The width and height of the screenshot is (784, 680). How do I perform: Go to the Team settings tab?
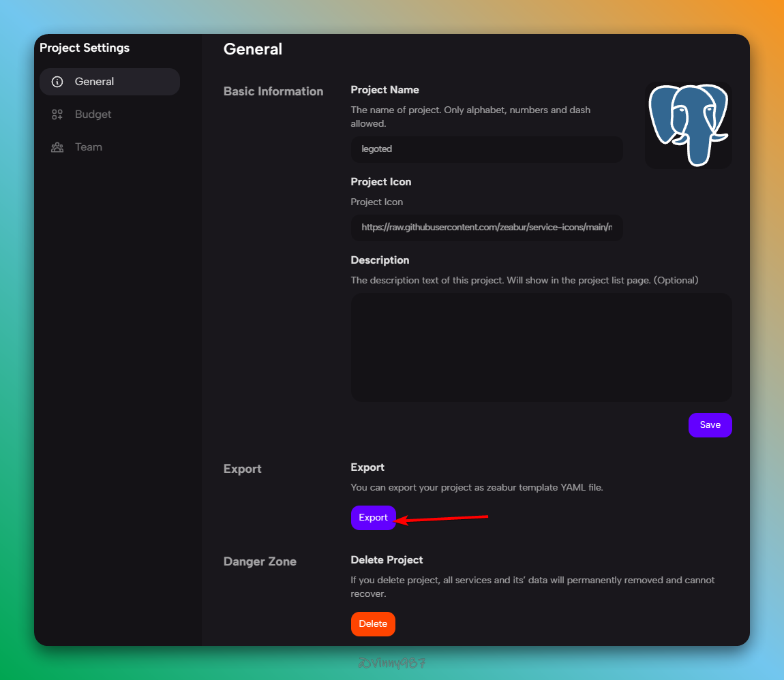(89, 147)
